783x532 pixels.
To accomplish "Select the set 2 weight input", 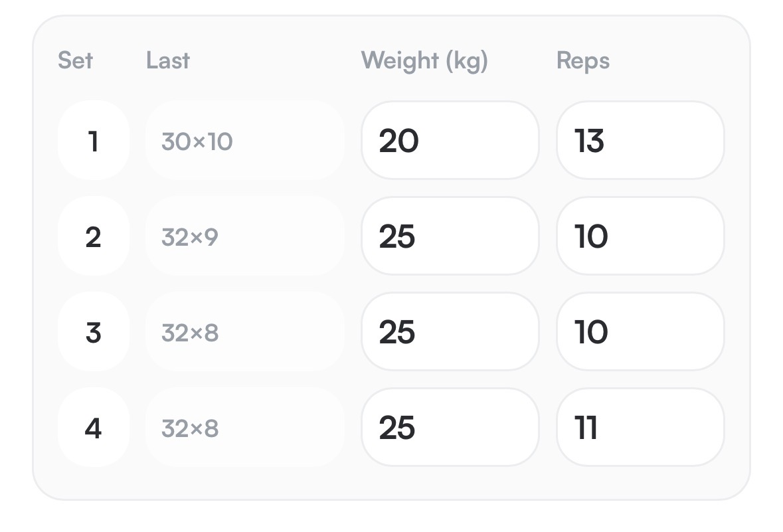I will 450,236.
